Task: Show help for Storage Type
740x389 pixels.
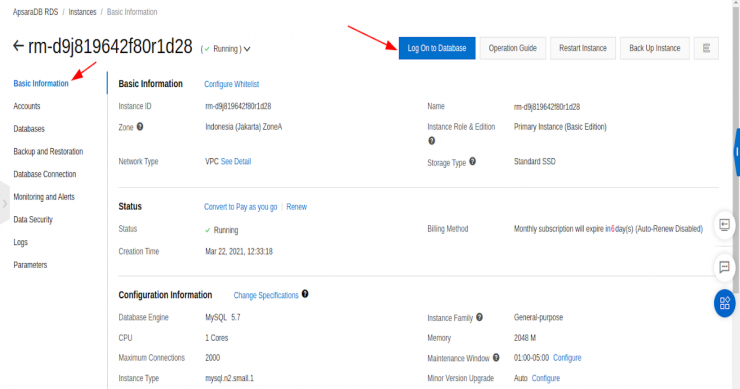Action: point(472,161)
